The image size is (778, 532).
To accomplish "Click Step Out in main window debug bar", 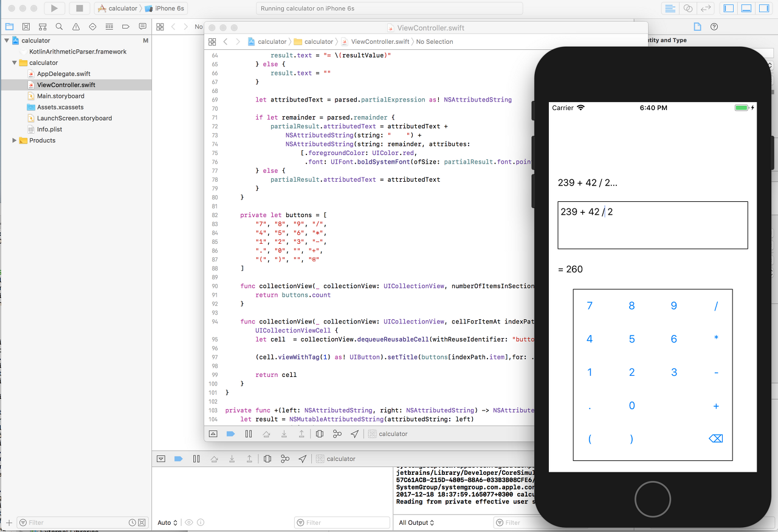I will [x=249, y=459].
